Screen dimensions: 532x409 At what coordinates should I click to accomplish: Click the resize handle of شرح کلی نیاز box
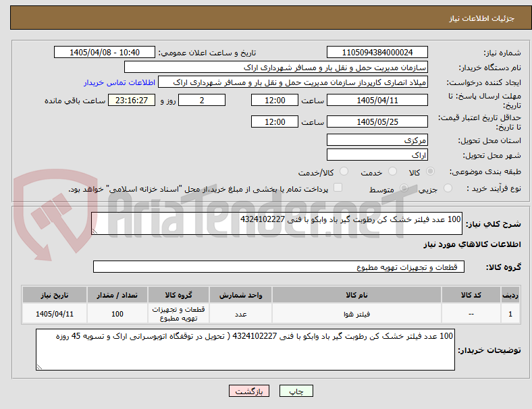coord(95,231)
